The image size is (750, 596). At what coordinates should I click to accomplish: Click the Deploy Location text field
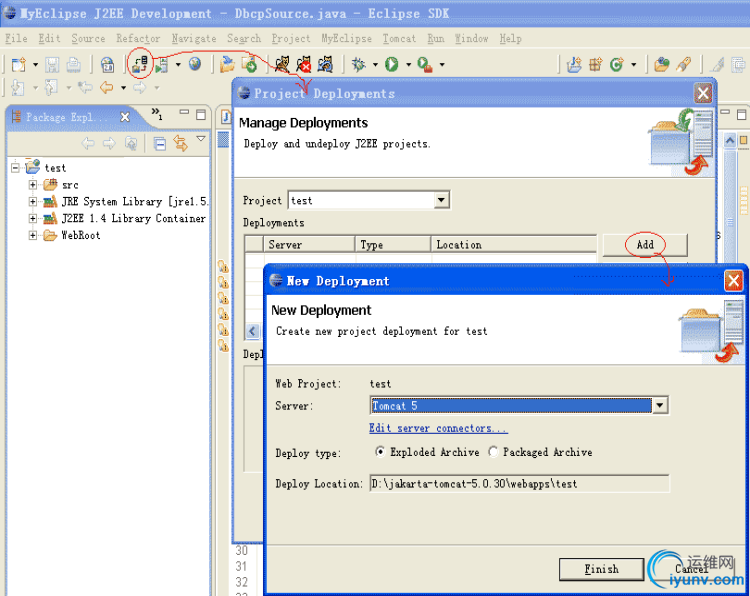click(519, 484)
